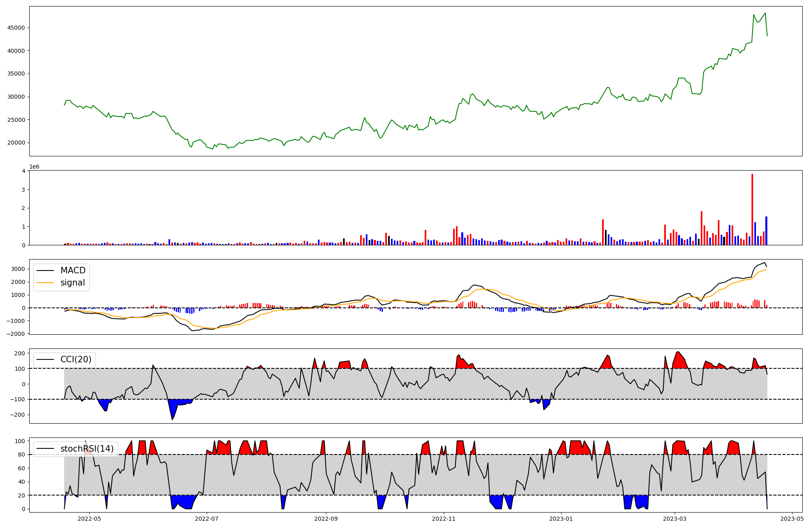Click the 4 tick on volume axis
The image size is (812, 528).
(x=23, y=171)
